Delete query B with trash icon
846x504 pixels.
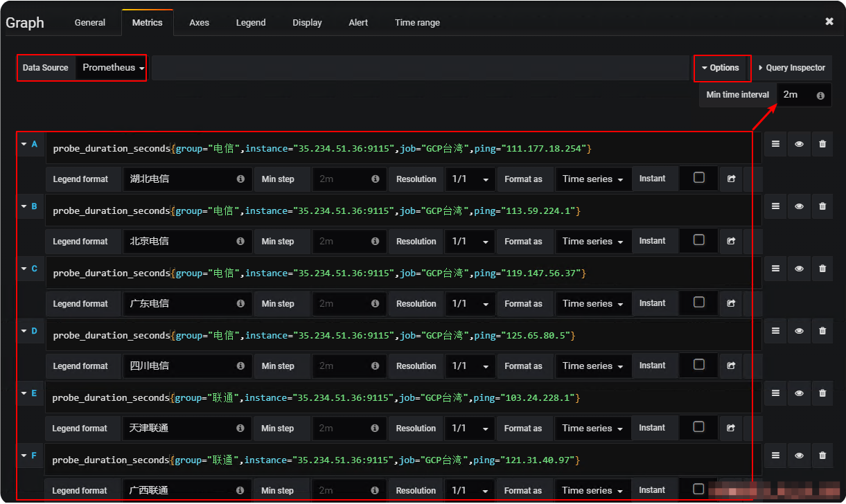click(822, 206)
